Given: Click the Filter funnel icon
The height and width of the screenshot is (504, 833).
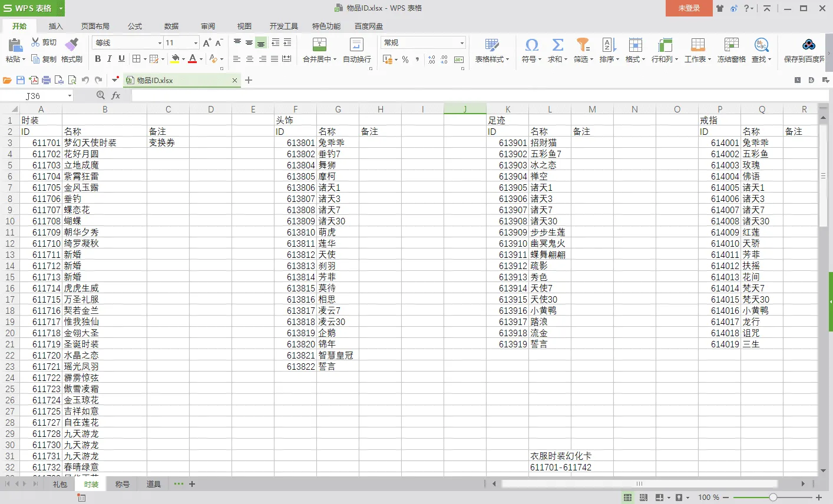Looking at the screenshot, I should tap(583, 45).
